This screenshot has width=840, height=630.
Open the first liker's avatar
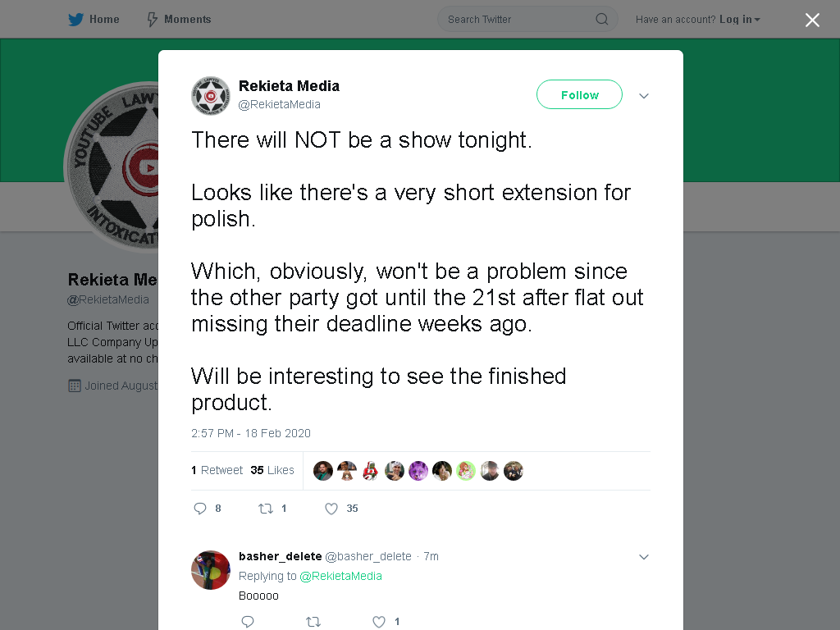[x=323, y=471]
